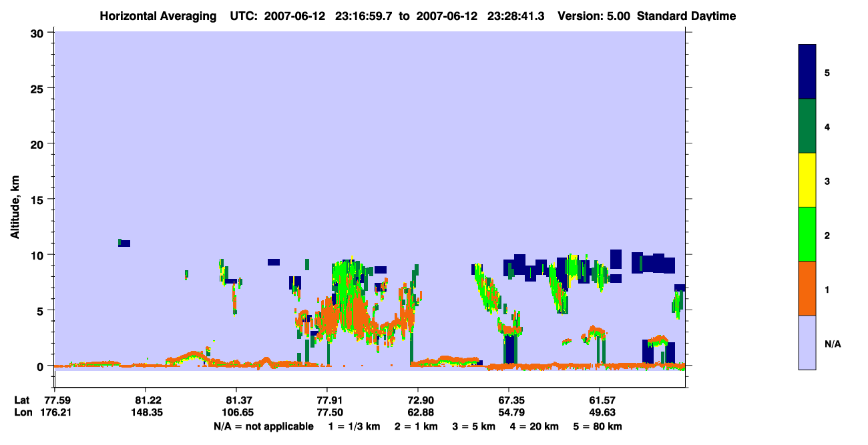Click longitude value 148.35

coord(146,412)
